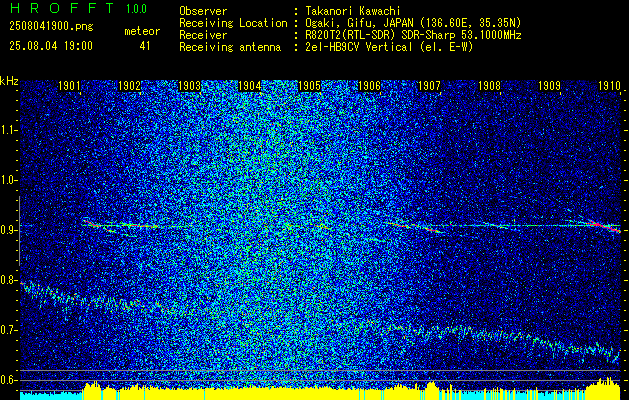Click the Receiving Location line with Ogaki, Gifu
Image resolution: width=629 pixels, height=400 pixels.
point(350,23)
